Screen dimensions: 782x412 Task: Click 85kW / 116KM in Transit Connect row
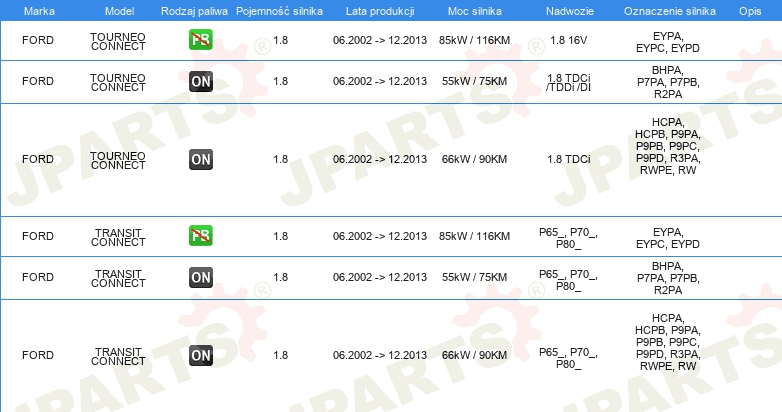click(474, 236)
